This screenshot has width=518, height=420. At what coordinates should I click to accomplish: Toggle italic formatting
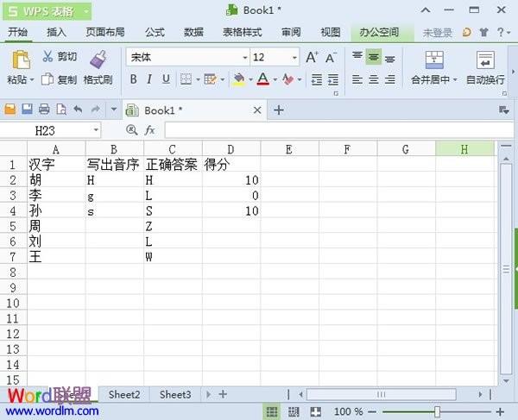(149, 79)
